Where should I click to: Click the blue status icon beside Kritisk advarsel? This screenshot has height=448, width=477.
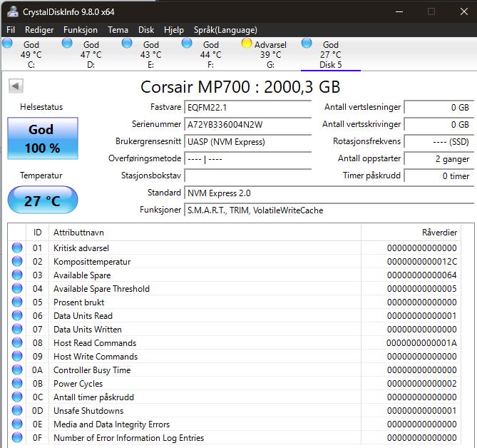coord(17,248)
